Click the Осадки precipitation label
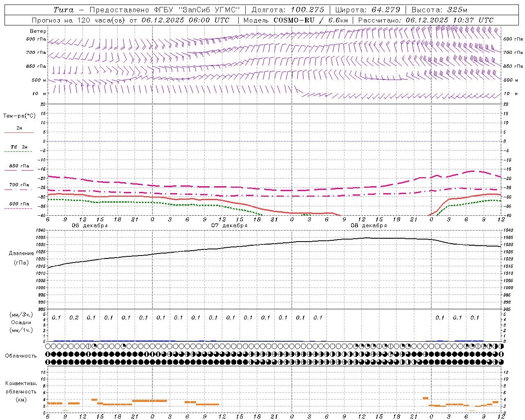525x420 pixels. point(21,322)
